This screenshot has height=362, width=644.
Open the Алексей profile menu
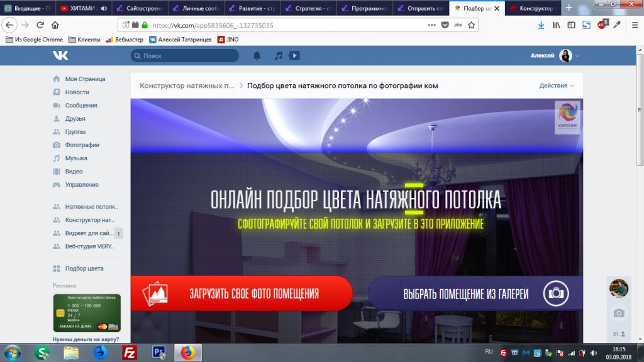point(555,56)
